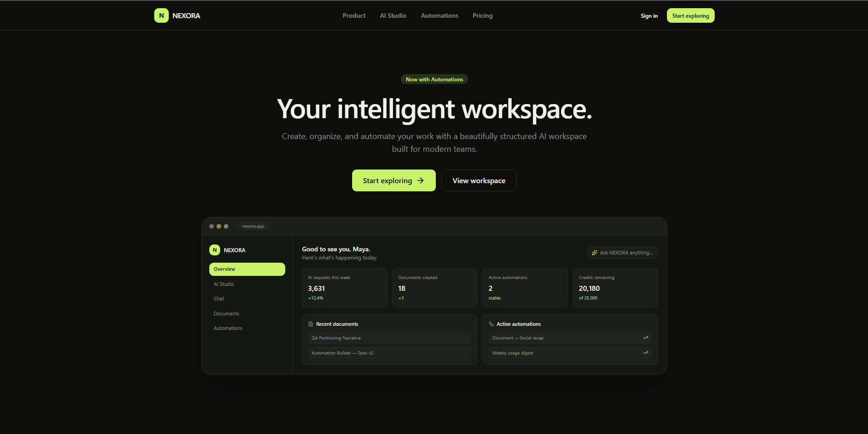868x434 pixels.
Task: Click the sparkle icon in Ask NEXORA field
Action: [x=595, y=253]
